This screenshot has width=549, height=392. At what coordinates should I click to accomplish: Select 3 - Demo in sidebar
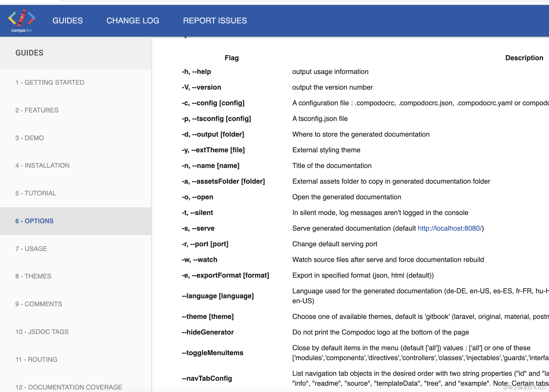point(30,138)
